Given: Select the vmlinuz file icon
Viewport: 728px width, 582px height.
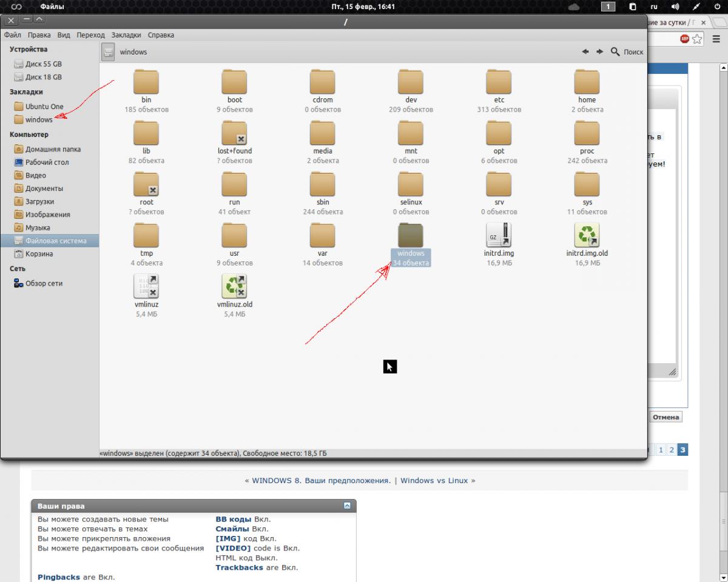Looking at the screenshot, I should click(x=146, y=286).
